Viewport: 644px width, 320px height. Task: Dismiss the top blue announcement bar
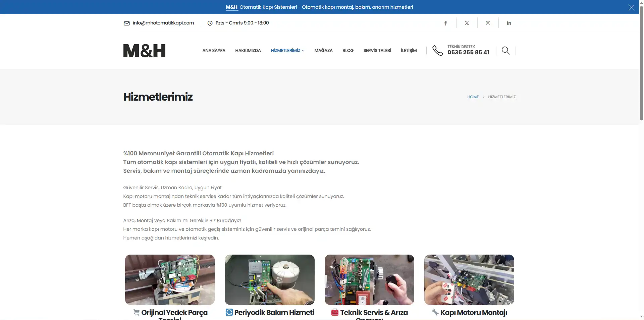point(631,7)
